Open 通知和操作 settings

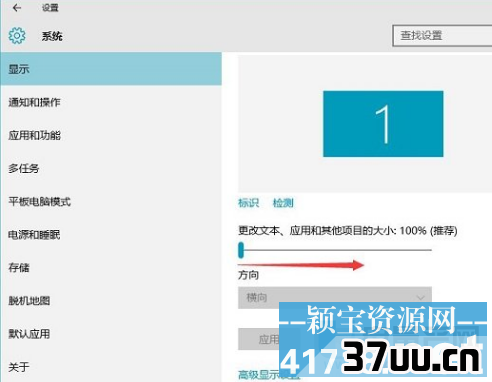point(111,102)
